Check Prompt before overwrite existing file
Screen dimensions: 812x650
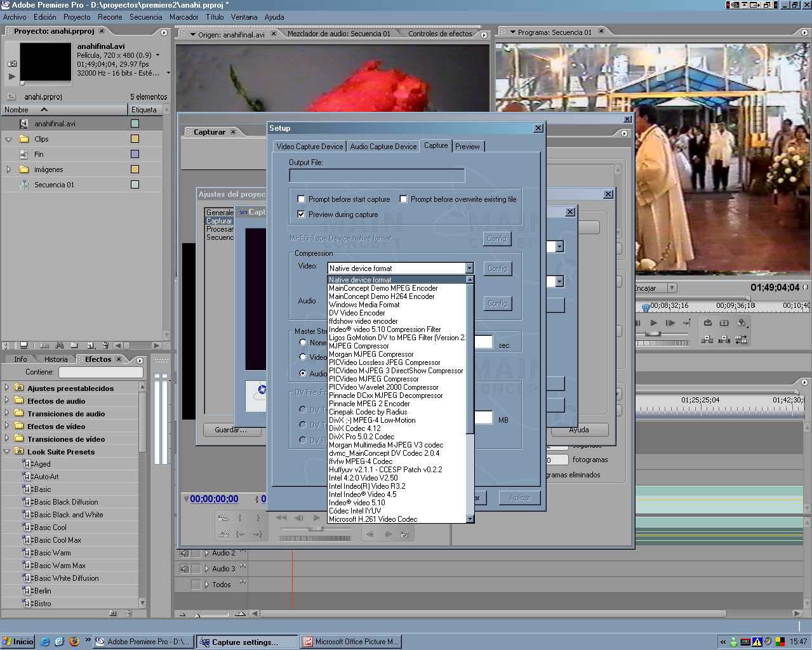tap(403, 199)
